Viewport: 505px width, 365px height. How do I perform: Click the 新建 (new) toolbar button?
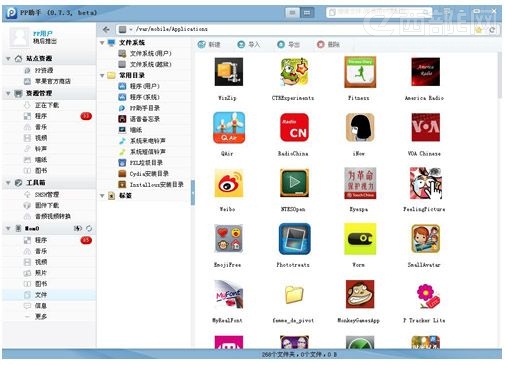209,44
